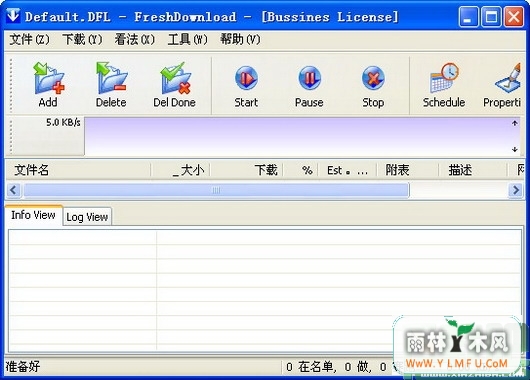Viewport: 530px width, 380px height.
Task: Sort list by 附表 column header
Action: point(408,170)
